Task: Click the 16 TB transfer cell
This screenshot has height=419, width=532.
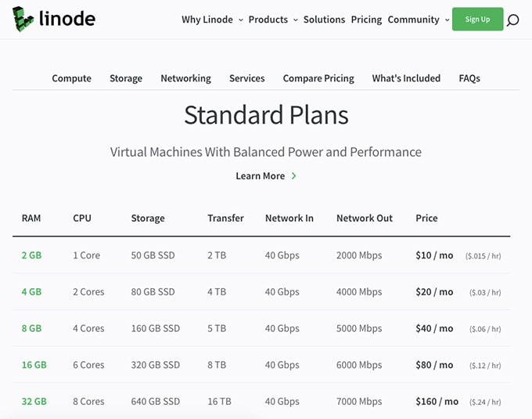Action: tap(219, 402)
